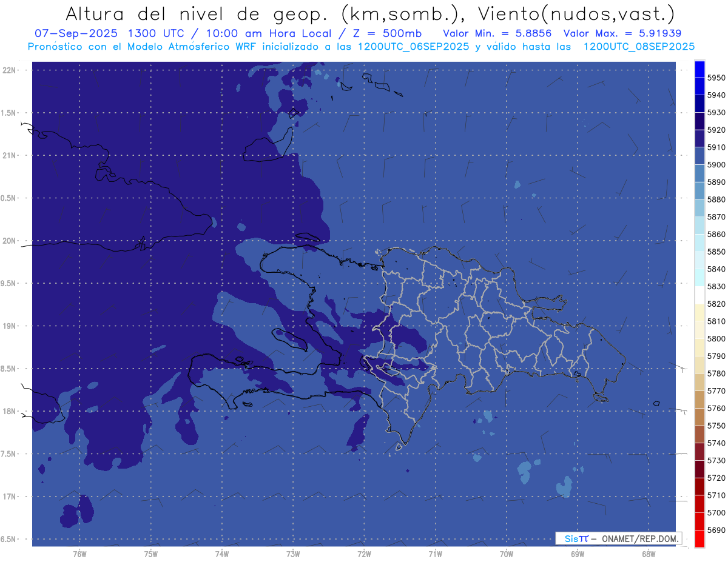Click the 5820 colorbar label
The height and width of the screenshot is (562, 728).
(x=716, y=304)
